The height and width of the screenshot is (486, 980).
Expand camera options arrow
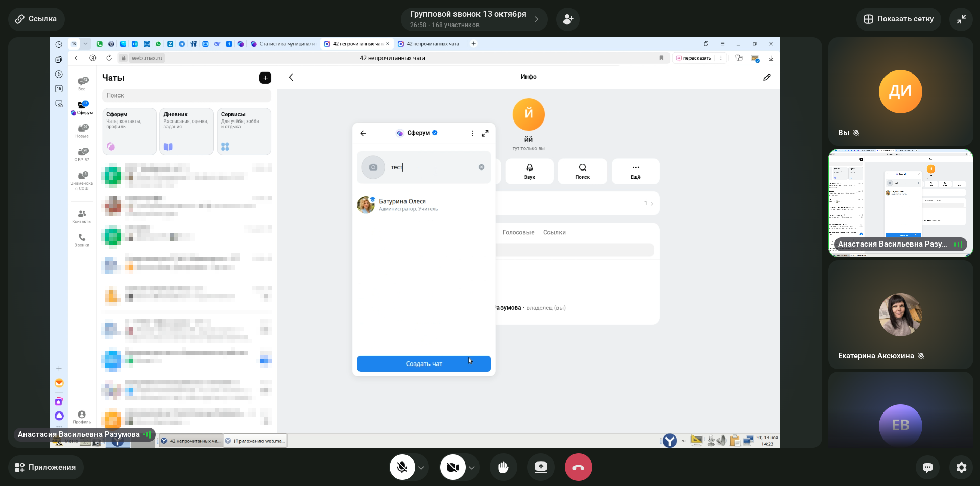pos(472,468)
